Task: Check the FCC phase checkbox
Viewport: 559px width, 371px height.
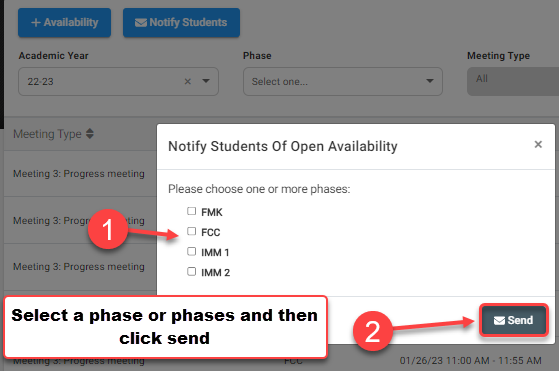Action: click(191, 231)
